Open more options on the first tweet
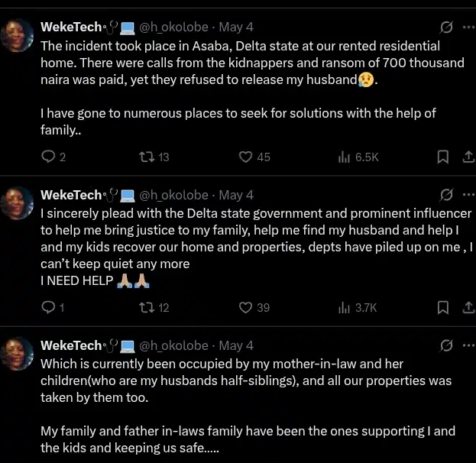 pyautogui.click(x=468, y=28)
